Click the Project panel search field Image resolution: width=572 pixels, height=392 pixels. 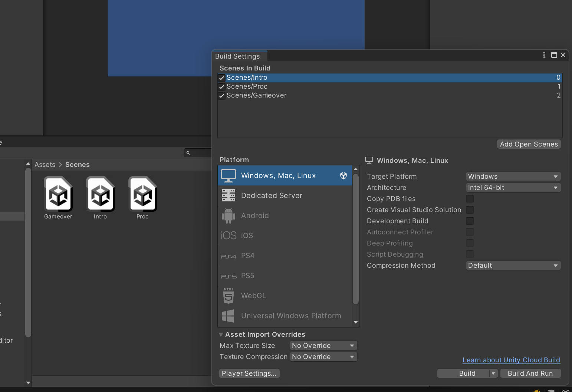tap(198, 153)
